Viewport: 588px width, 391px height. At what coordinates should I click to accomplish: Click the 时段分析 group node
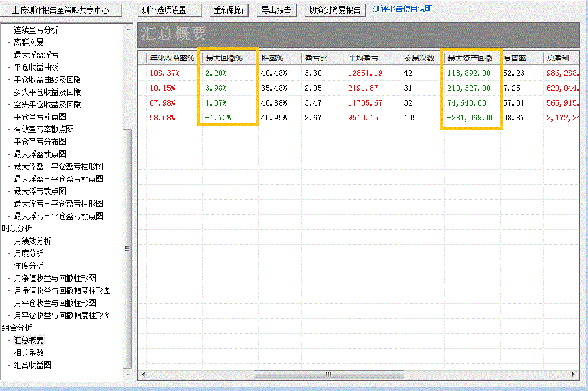(x=17, y=228)
